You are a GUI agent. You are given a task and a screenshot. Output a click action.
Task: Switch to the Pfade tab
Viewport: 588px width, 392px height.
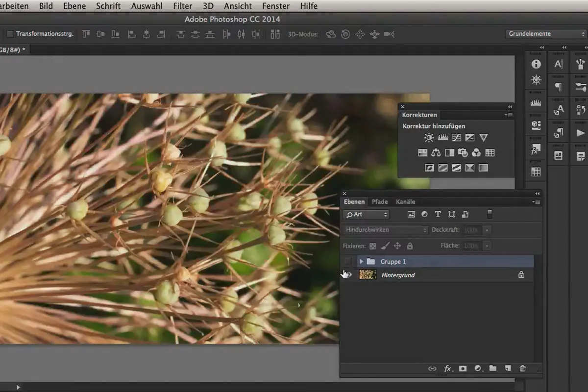click(380, 201)
